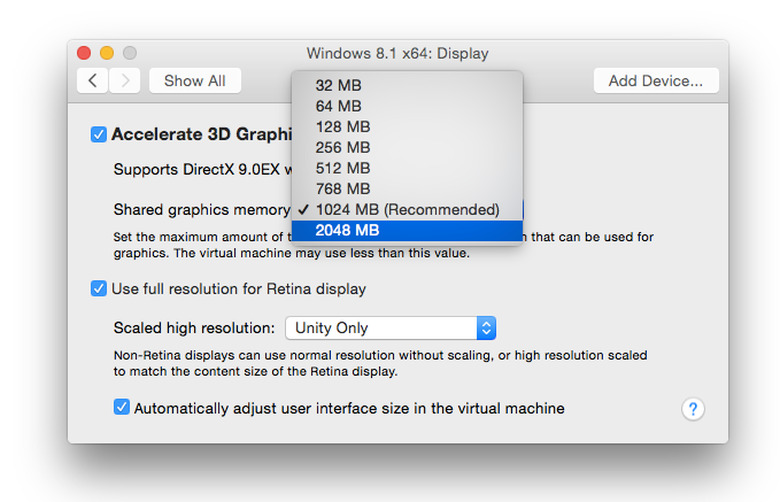Pick 512 MB in the memory list

pyautogui.click(x=407, y=168)
